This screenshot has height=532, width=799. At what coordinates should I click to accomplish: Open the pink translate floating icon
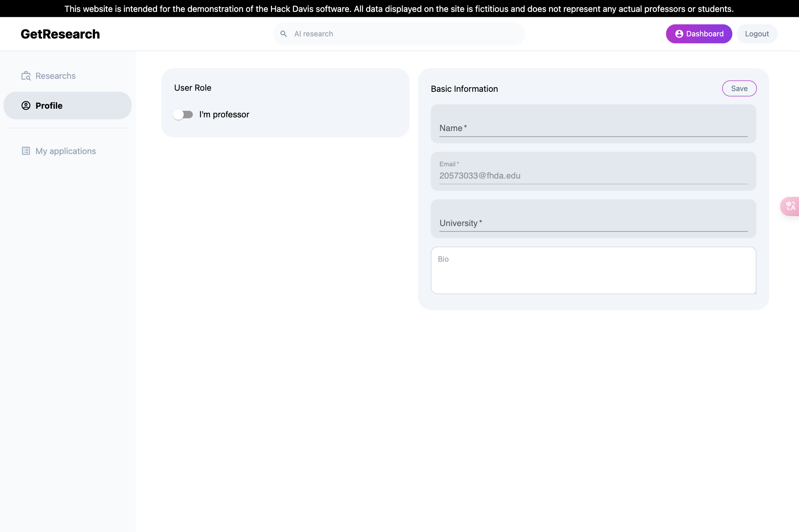790,206
